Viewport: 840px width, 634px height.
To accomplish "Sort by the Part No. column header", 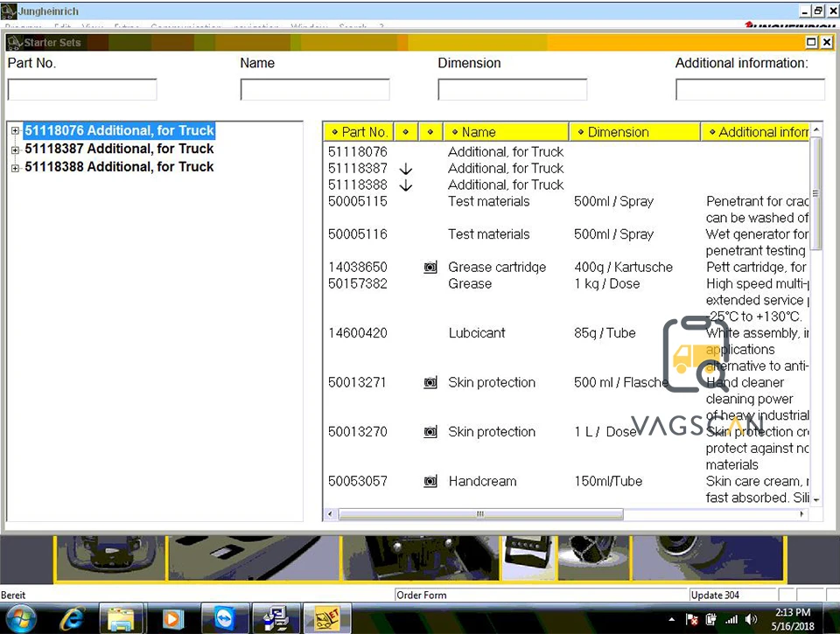I will coord(359,132).
